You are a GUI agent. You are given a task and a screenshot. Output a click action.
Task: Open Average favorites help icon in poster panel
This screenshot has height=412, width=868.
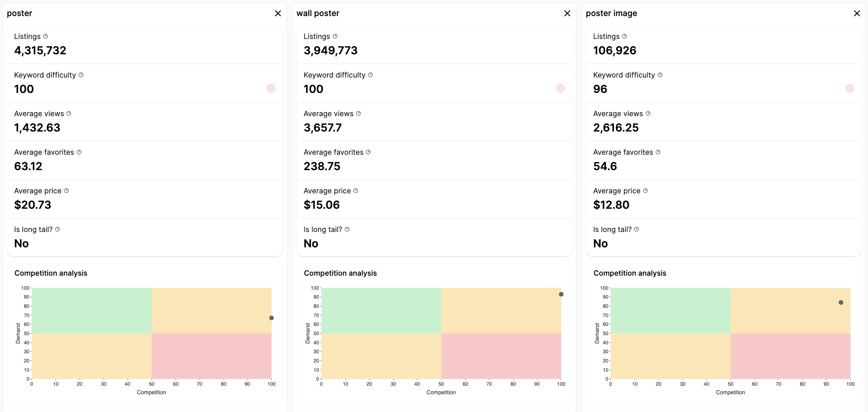pos(79,152)
